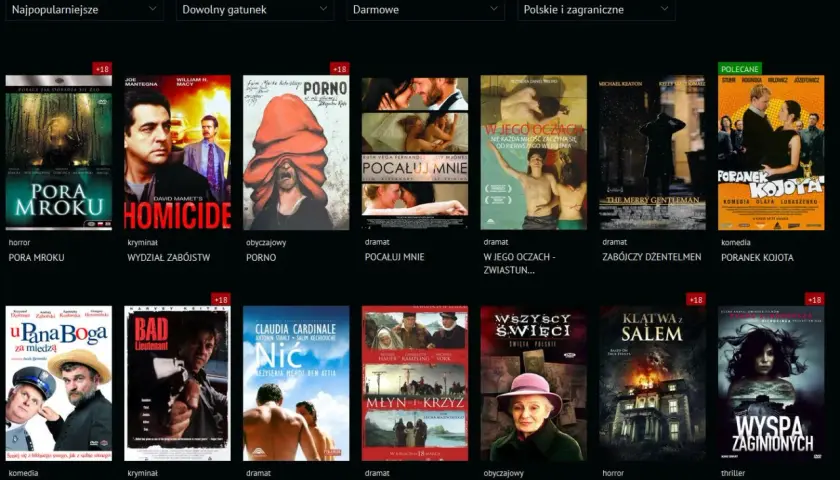Click the PORANEK KOJOTA title link
This screenshot has height=480, width=840.
(758, 258)
